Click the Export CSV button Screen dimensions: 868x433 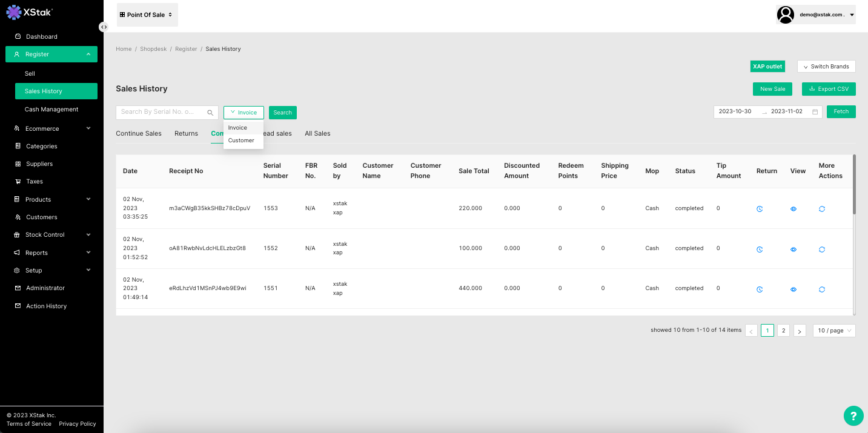[829, 89]
